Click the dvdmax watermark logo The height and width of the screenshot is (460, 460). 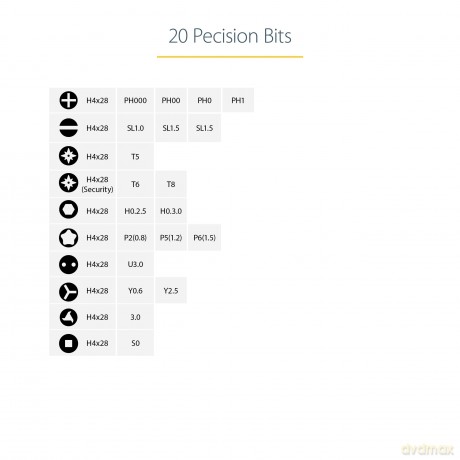click(427, 450)
